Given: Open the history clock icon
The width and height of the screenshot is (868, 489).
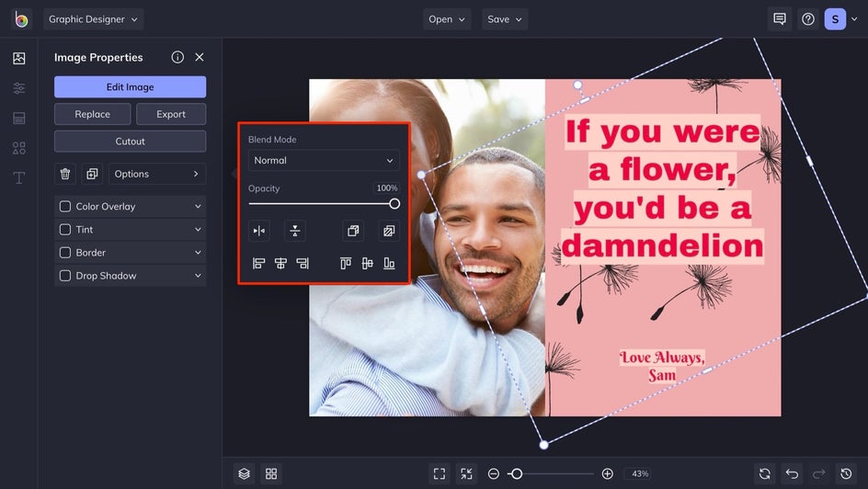Looking at the screenshot, I should 846,473.
